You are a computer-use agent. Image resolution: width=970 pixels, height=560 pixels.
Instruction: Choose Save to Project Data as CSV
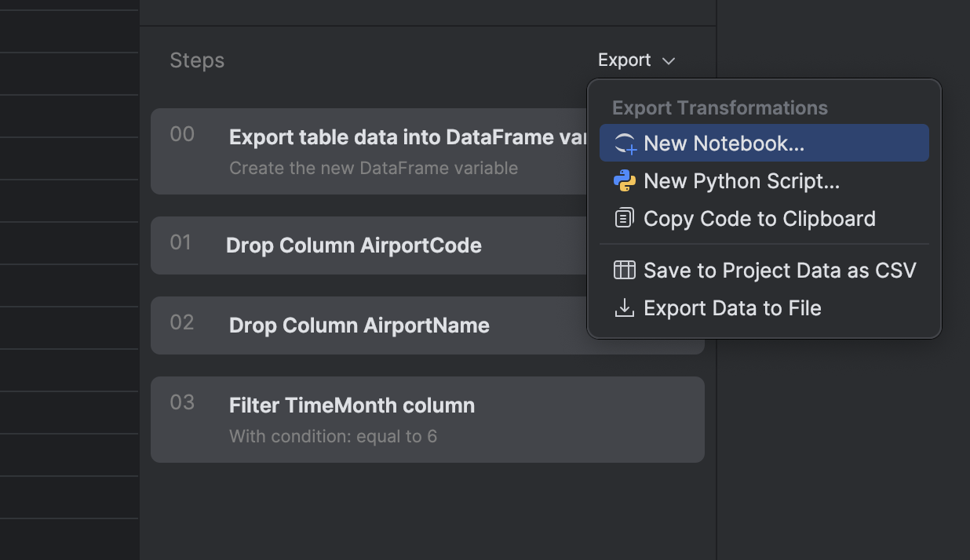[x=779, y=271]
